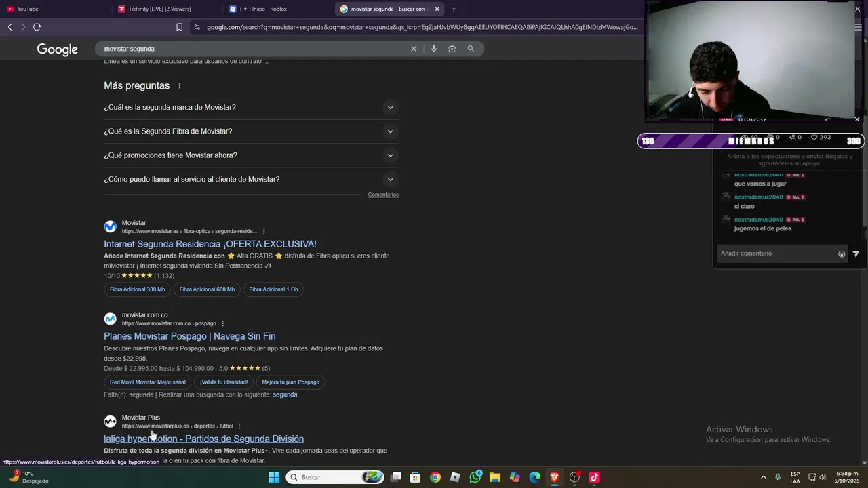Viewport: 868px width, 488px height.
Task: Open Planes Movistar Pospago result link
Action: click(x=190, y=336)
